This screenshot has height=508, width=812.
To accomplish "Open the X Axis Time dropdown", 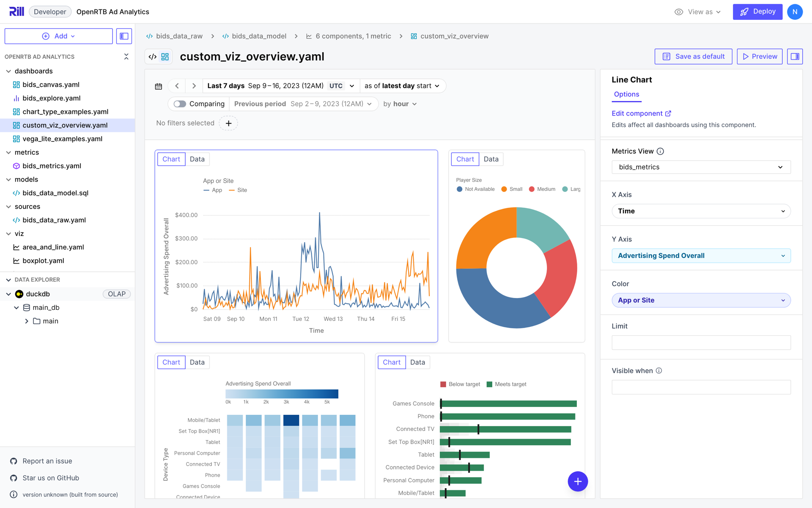I will click(701, 211).
